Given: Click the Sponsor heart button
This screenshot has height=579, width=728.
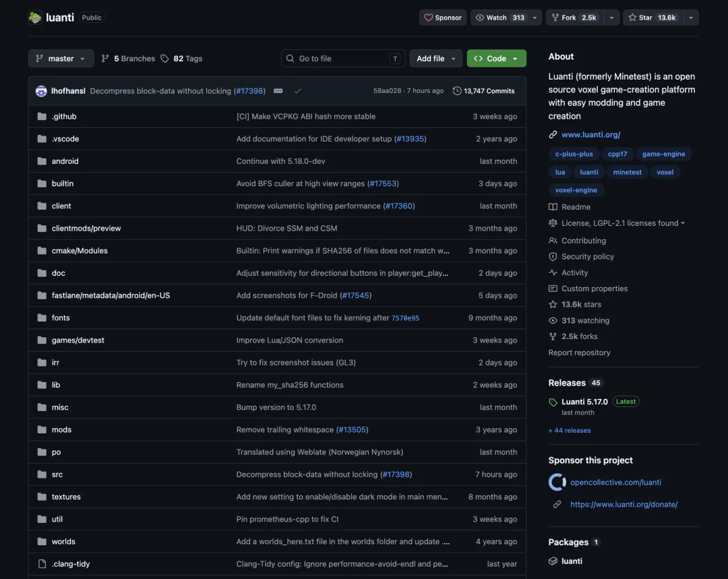Looking at the screenshot, I should click(x=443, y=18).
